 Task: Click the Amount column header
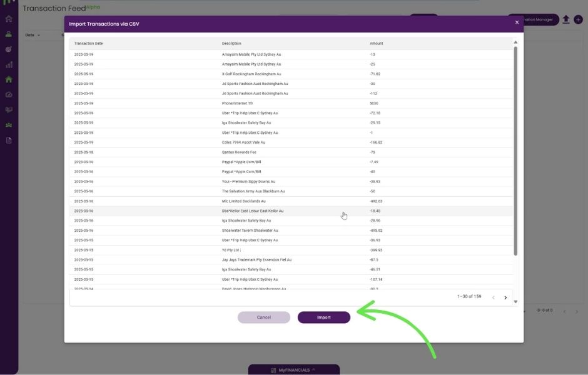376,44
